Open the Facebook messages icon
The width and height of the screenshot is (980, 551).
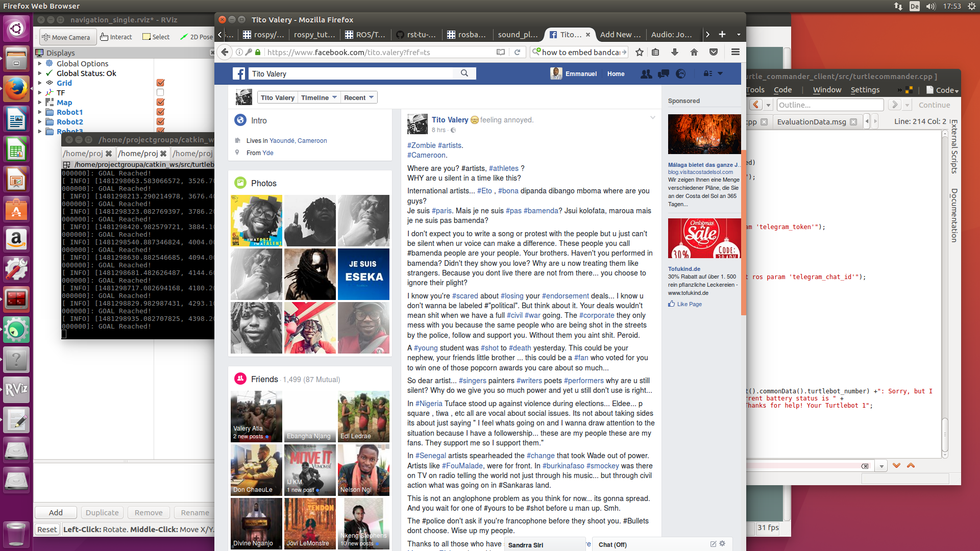point(664,74)
